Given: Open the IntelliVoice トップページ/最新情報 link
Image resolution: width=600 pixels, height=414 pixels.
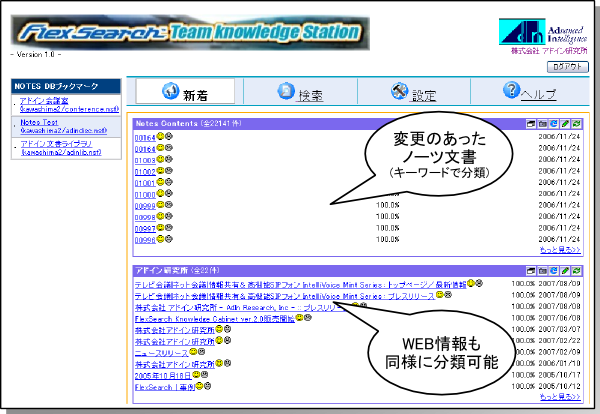Looking at the screenshot, I should point(300,285).
